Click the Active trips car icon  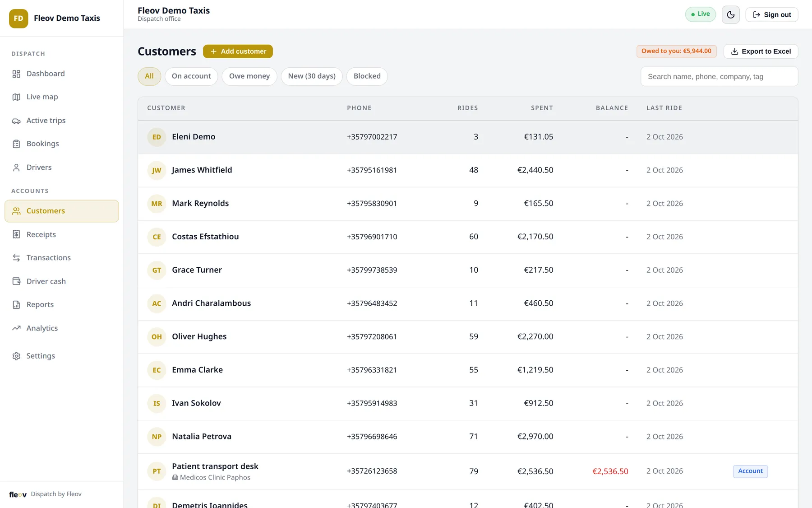pyautogui.click(x=16, y=121)
